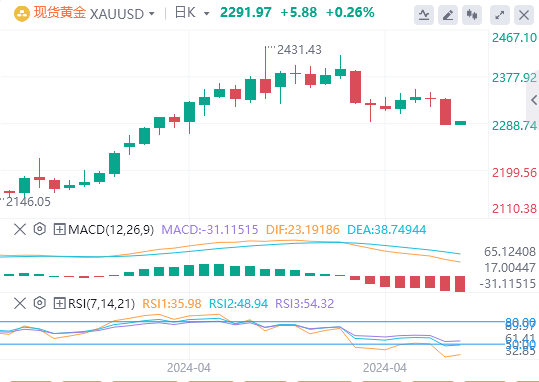Open the 日K timeframe dropdown

tap(207, 14)
